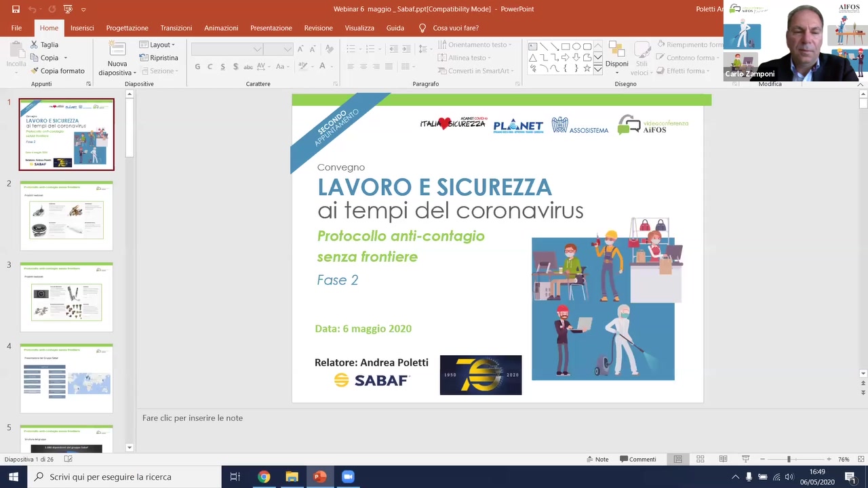Undo the last action

pyautogui.click(x=32, y=9)
